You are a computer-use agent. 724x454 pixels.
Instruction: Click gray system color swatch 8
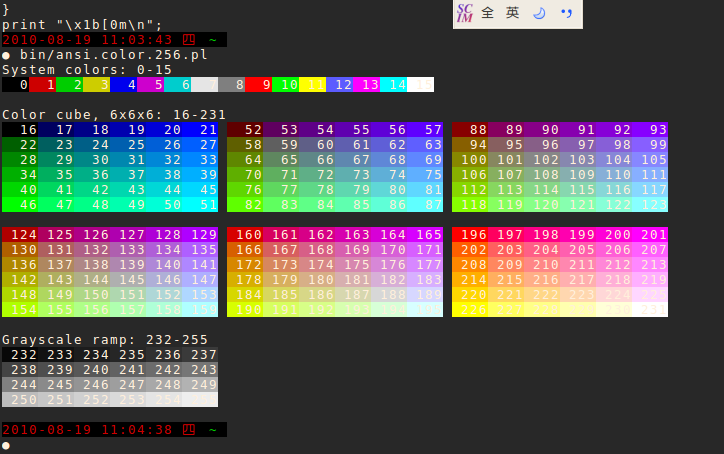232,85
